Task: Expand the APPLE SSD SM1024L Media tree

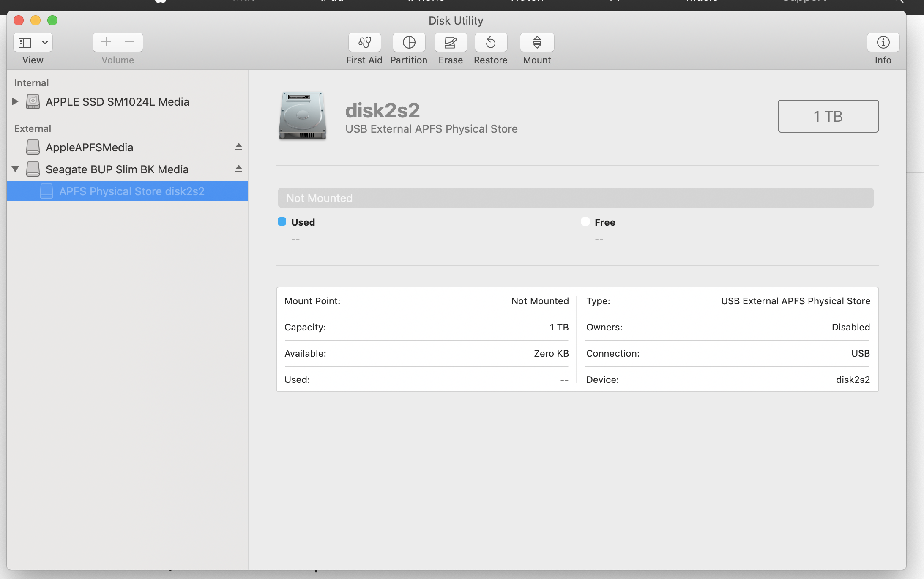Action: point(15,101)
